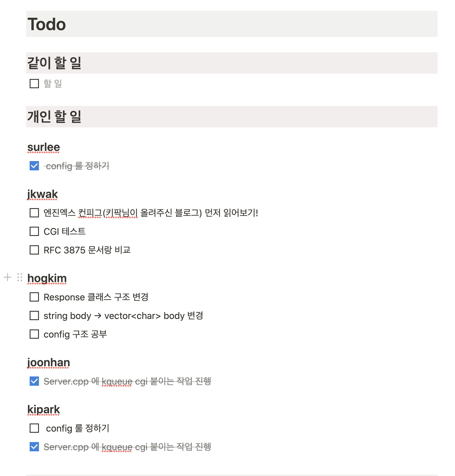Image resolution: width=455 pixels, height=476 pixels.
Task: Check the string body → vector<char> checkbox
Action: [34, 315]
